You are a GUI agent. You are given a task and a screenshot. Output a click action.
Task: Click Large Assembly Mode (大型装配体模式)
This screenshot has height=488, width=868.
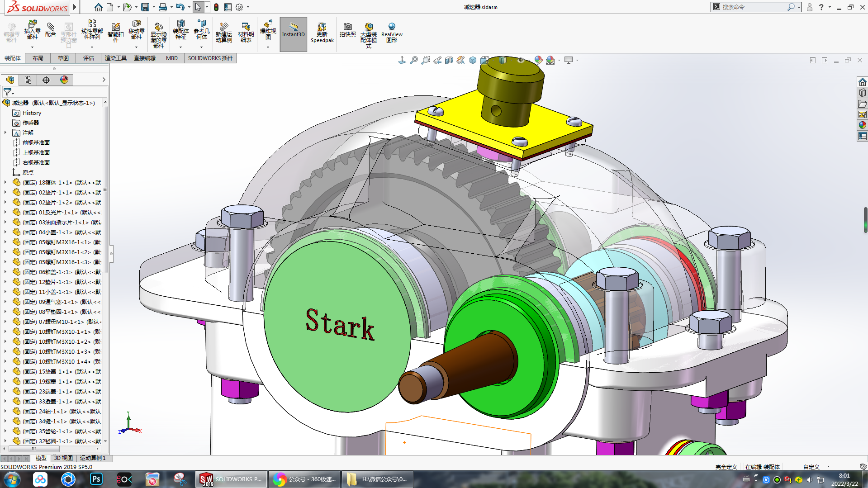pyautogui.click(x=369, y=35)
